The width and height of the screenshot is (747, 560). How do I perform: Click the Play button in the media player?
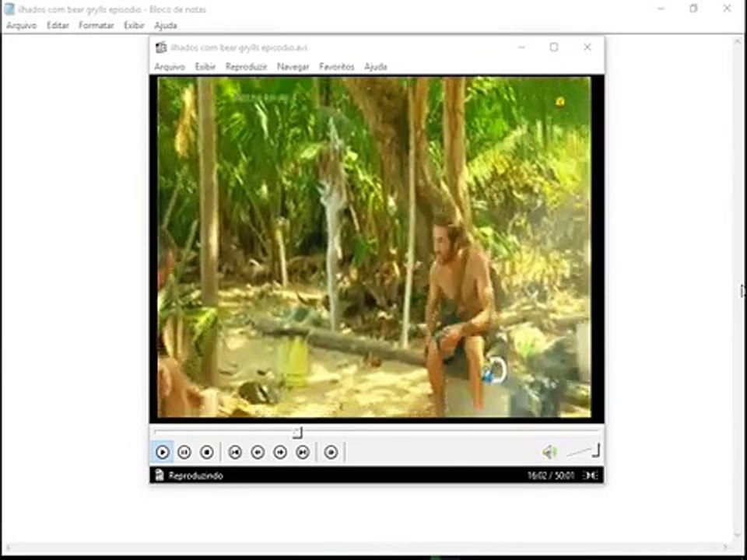(162, 452)
